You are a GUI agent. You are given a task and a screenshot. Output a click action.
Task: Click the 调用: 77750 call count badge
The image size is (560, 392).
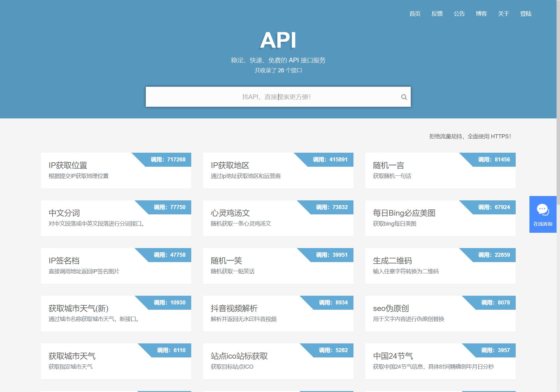coord(169,207)
